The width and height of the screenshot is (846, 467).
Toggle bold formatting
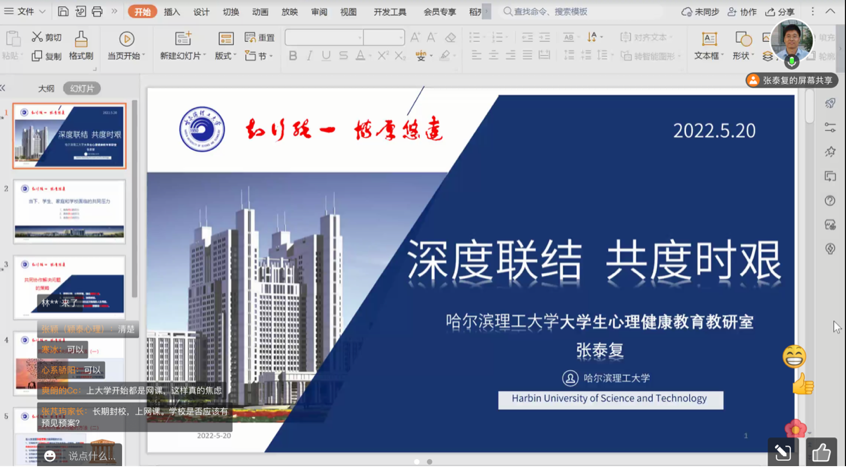tap(293, 56)
